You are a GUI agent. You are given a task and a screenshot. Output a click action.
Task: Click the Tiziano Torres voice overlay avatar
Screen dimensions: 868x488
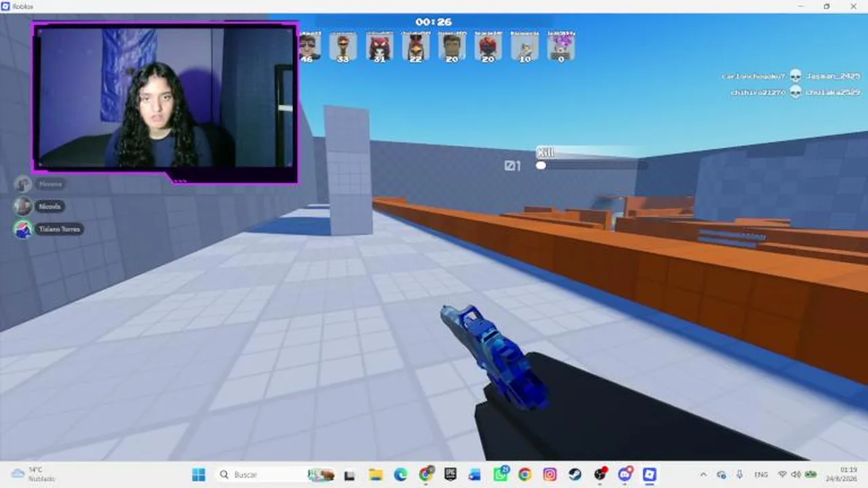point(23,229)
